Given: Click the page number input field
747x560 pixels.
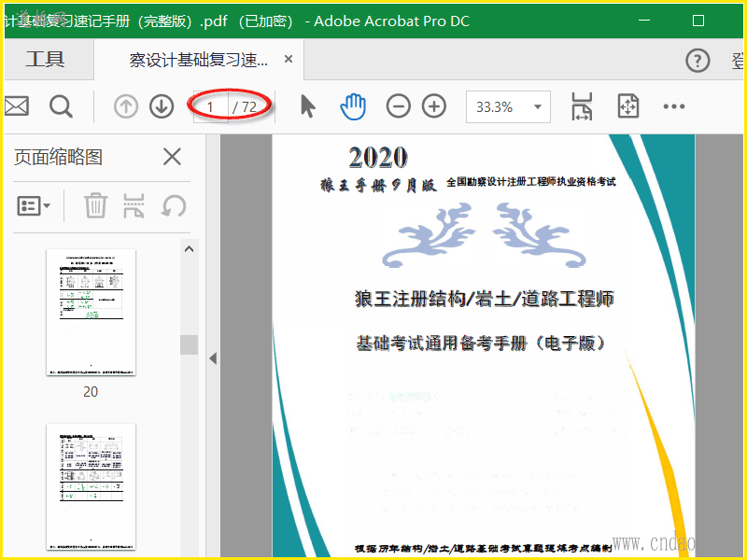Looking at the screenshot, I should click(x=211, y=106).
